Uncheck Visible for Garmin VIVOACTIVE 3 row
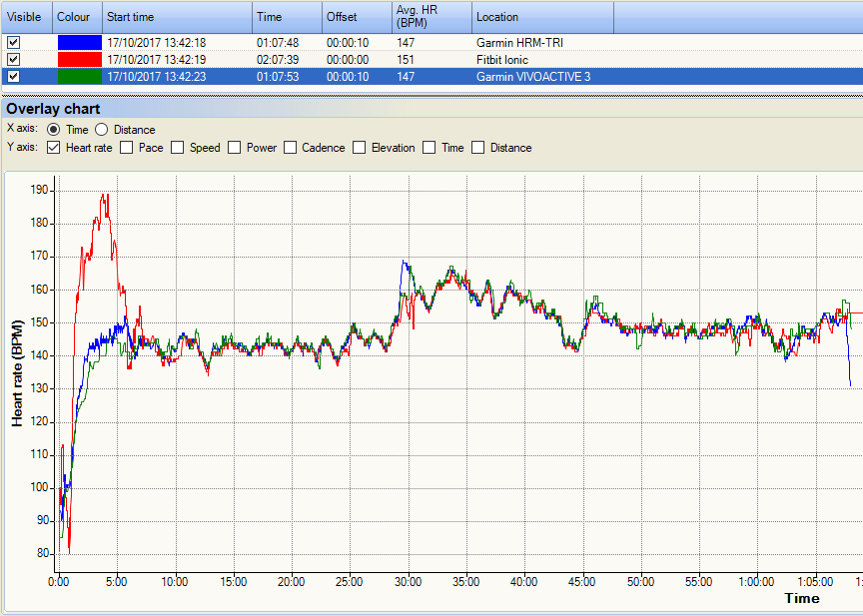The image size is (863, 616). [x=13, y=77]
